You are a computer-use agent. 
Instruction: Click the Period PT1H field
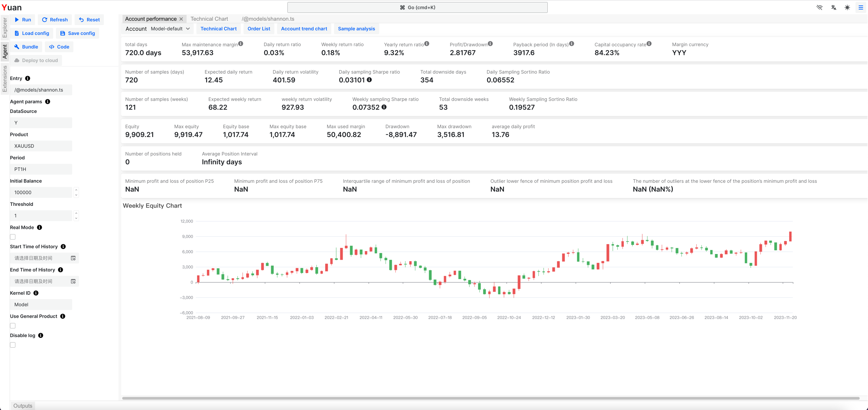coord(41,169)
